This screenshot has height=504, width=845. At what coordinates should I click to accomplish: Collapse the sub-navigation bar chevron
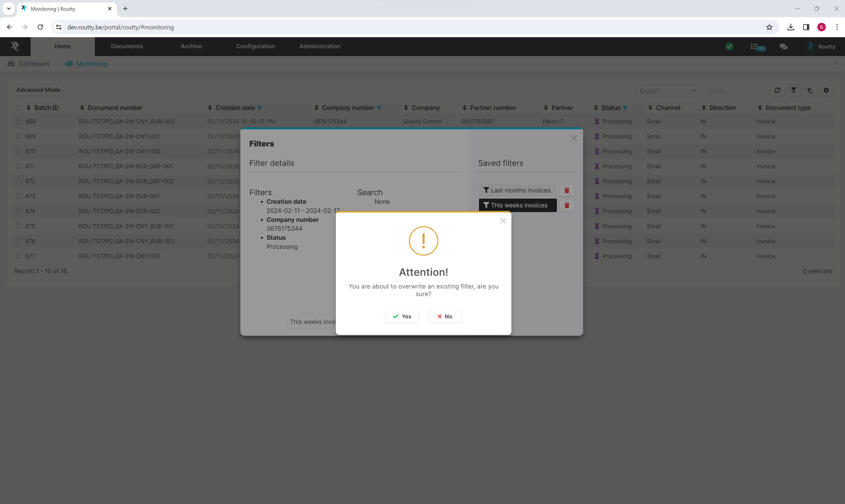click(x=835, y=63)
